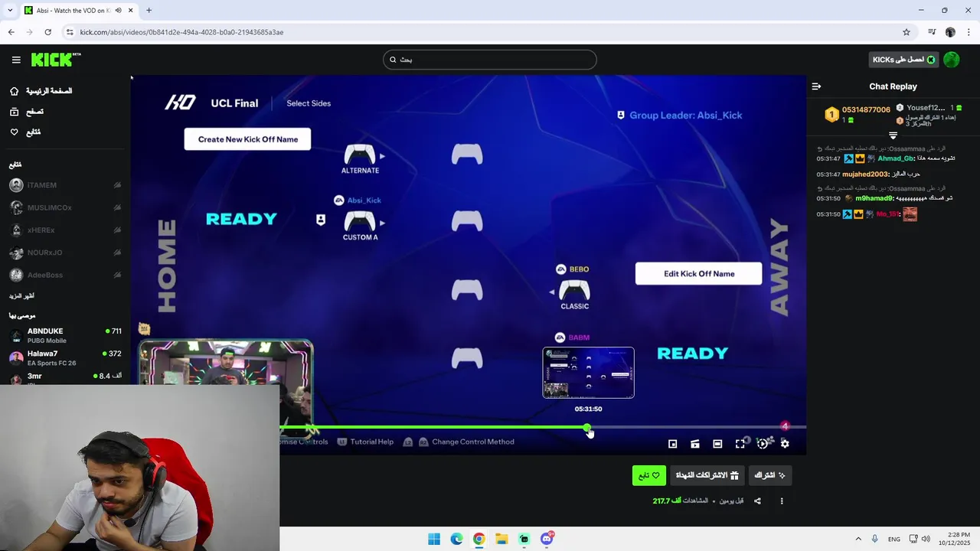Open recommended channel ABNDUKE
The image size is (980, 551).
(x=65, y=335)
